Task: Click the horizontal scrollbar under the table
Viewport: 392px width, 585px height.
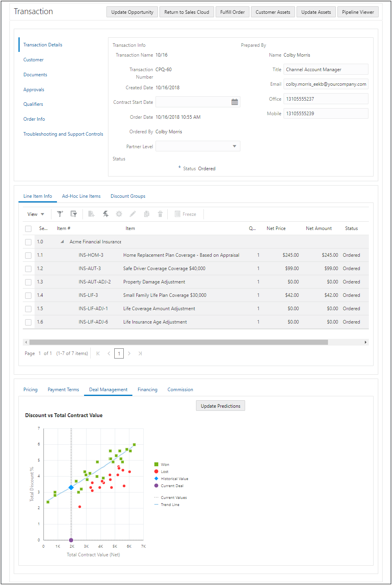Action: coord(179,342)
